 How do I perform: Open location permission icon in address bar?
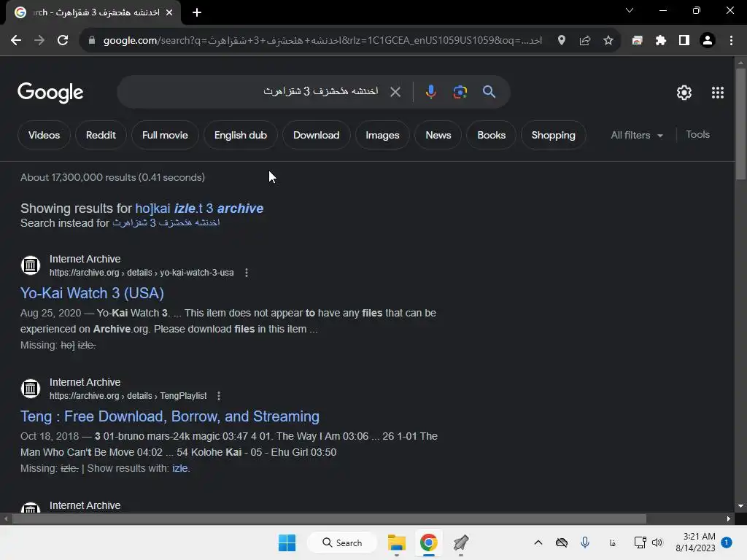[x=562, y=41]
